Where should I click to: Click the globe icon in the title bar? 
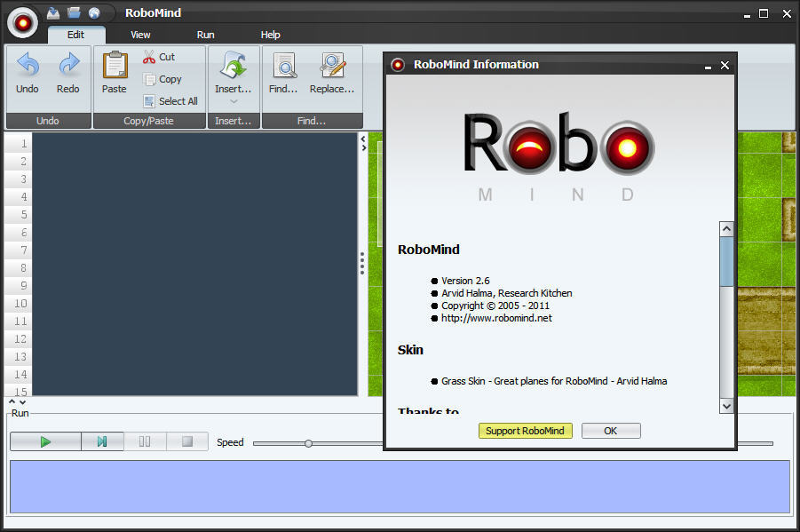click(94, 13)
